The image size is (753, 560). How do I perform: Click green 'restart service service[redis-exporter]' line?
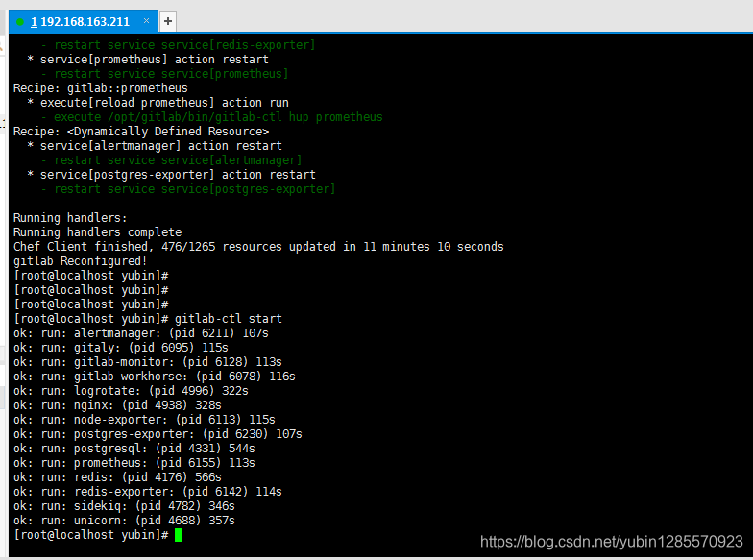[x=179, y=44]
